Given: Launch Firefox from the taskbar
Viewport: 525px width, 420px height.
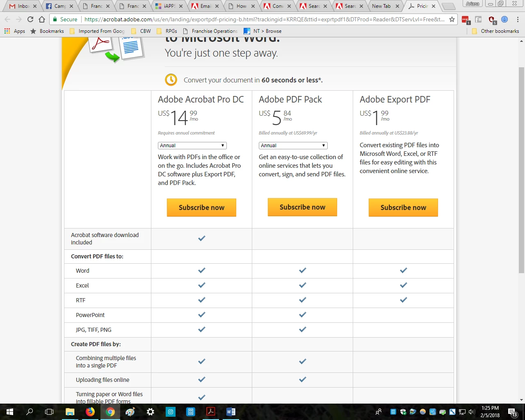Looking at the screenshot, I should click(x=90, y=412).
